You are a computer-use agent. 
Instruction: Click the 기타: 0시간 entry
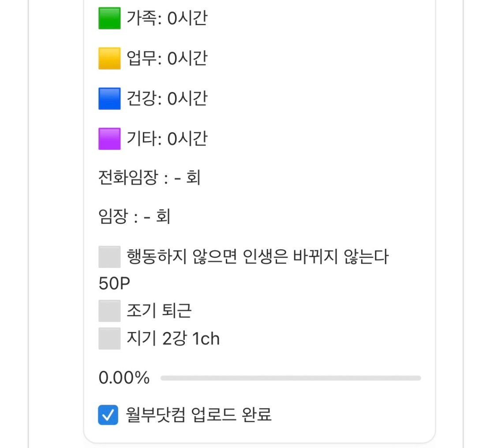[x=167, y=139]
